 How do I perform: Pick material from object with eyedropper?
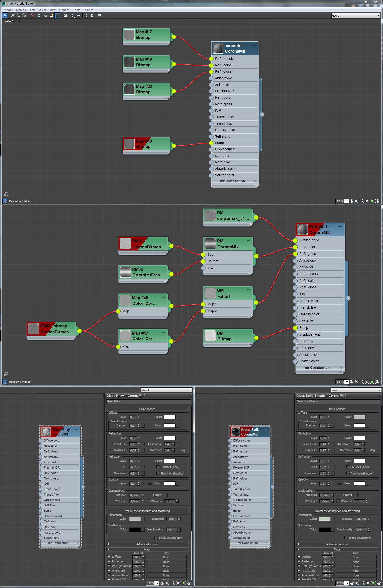point(13,15)
